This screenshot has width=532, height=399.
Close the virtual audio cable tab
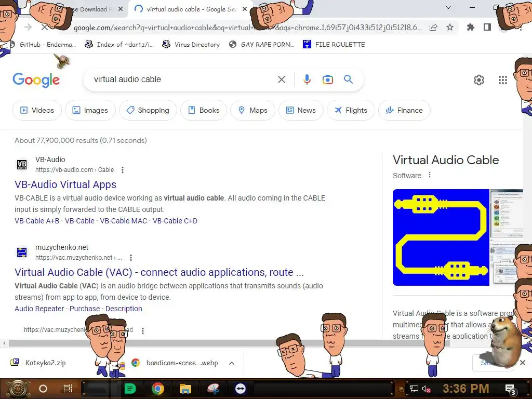(x=245, y=9)
